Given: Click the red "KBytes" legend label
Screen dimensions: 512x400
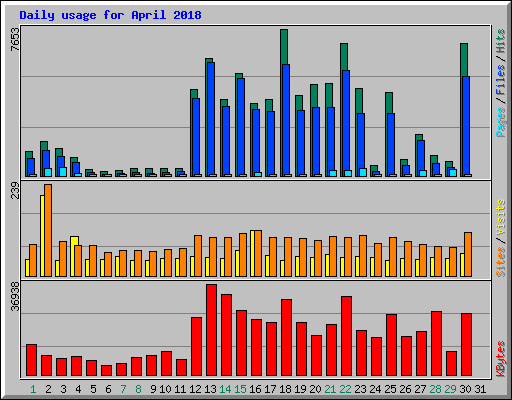Looking at the screenshot, I should (x=500, y=359).
